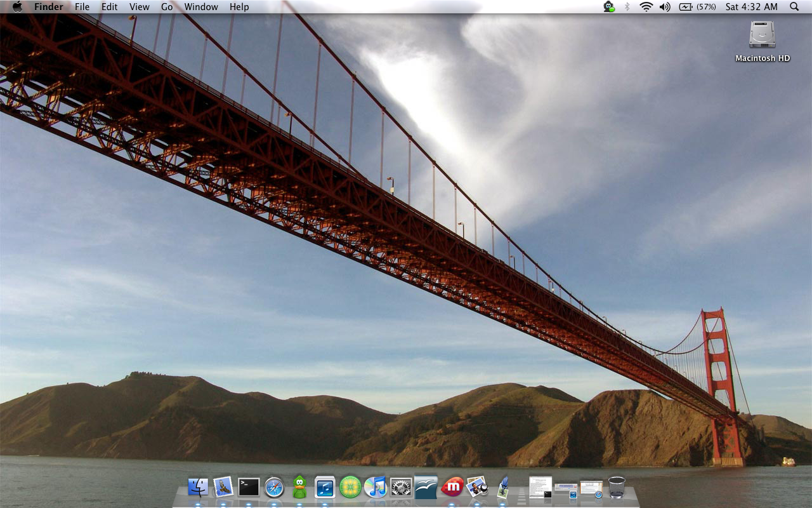
Task: Click the Sat 4:32 AM clock
Action: pos(751,7)
